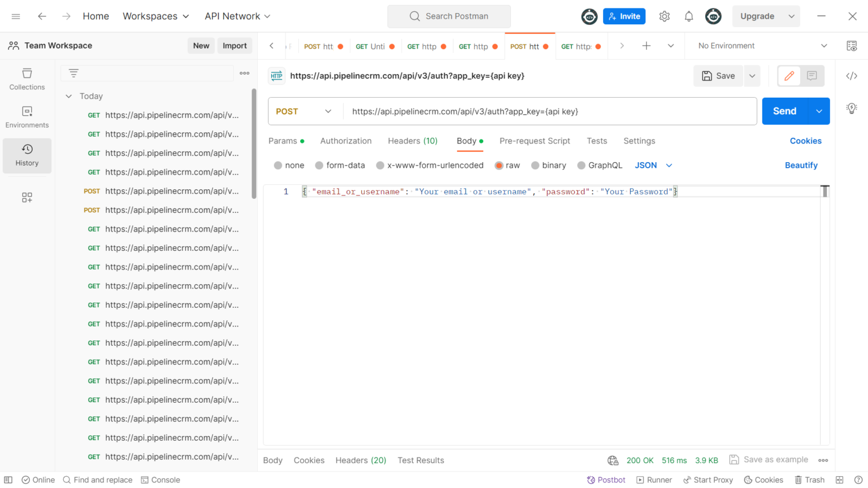
Task: Open the Test Results tab
Action: [420, 460]
